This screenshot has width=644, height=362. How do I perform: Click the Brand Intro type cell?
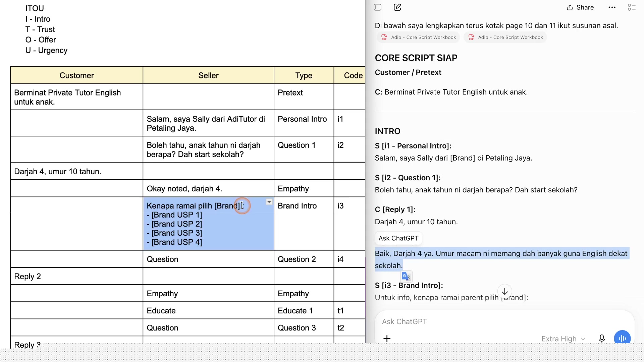tap(304, 224)
